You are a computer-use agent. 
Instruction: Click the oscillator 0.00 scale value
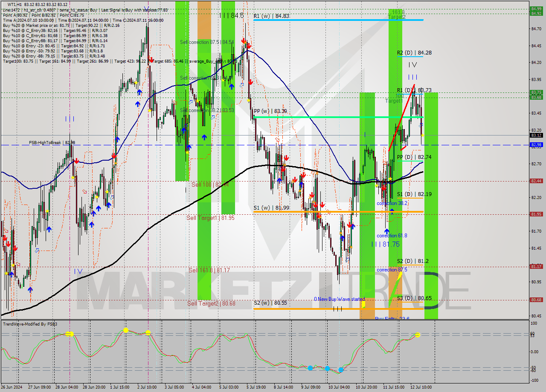click(x=535, y=352)
